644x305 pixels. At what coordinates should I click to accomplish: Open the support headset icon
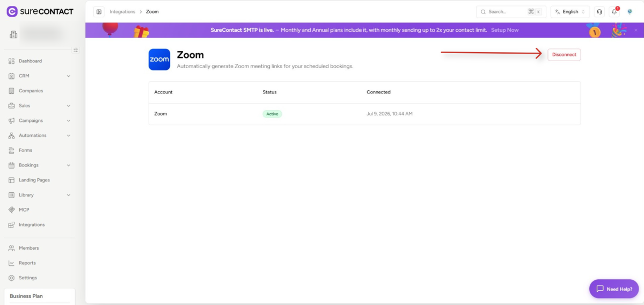599,12
